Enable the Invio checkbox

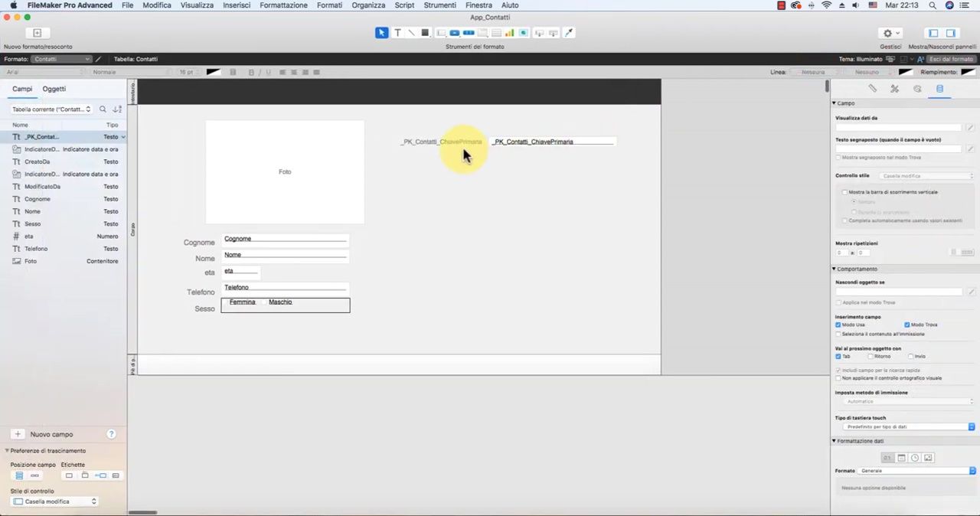[911, 356]
